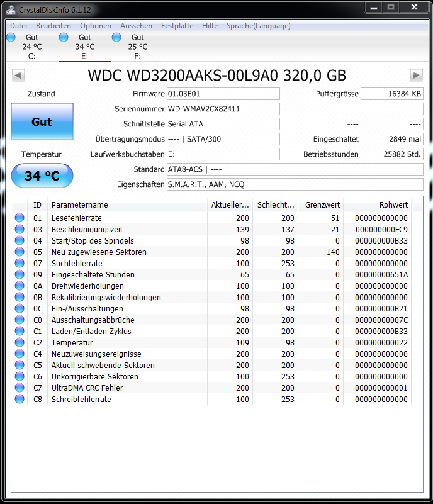Open the Festplatte menu

tap(177, 26)
